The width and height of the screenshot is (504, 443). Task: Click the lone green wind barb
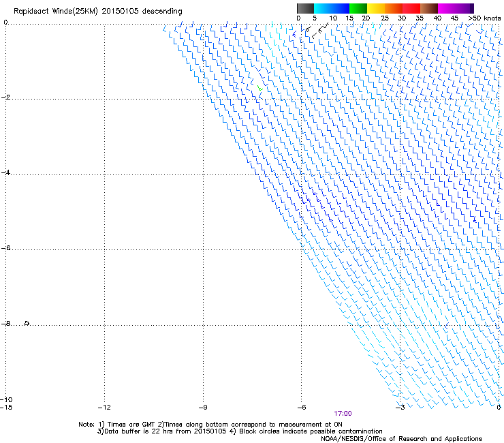[259, 88]
